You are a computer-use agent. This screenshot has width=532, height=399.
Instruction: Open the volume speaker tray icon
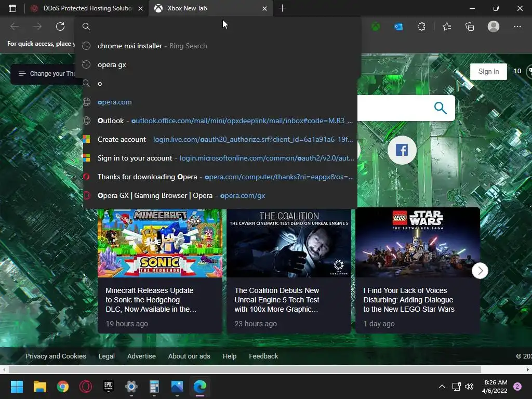(469, 387)
